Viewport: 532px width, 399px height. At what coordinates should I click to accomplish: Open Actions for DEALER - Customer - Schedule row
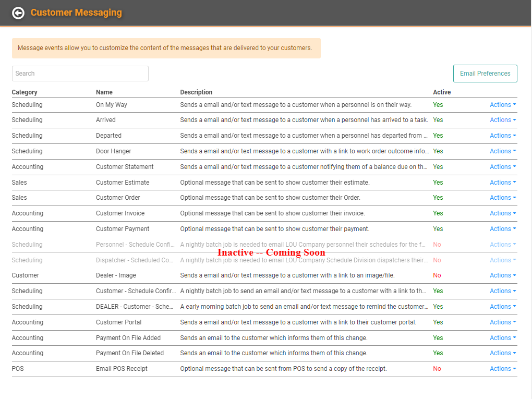tap(503, 307)
